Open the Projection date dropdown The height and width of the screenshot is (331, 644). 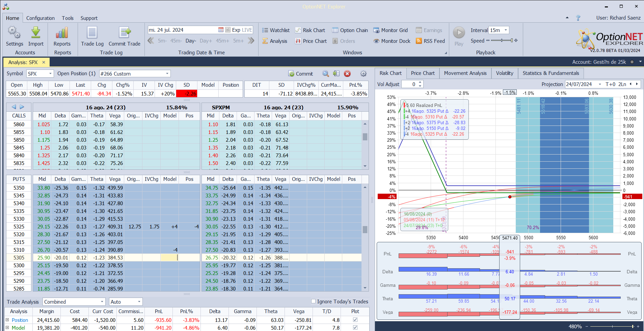(600, 84)
